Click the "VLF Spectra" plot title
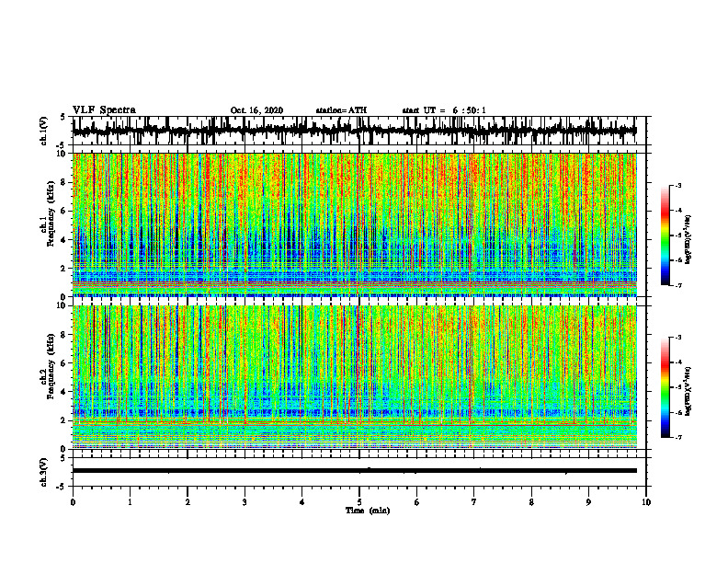This screenshot has width=728, height=563. (x=104, y=110)
